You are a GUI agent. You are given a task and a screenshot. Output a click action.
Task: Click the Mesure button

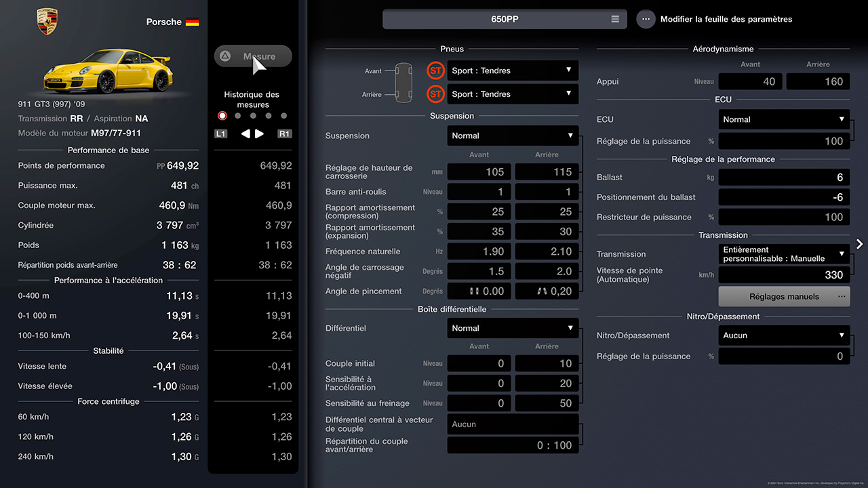click(x=253, y=56)
